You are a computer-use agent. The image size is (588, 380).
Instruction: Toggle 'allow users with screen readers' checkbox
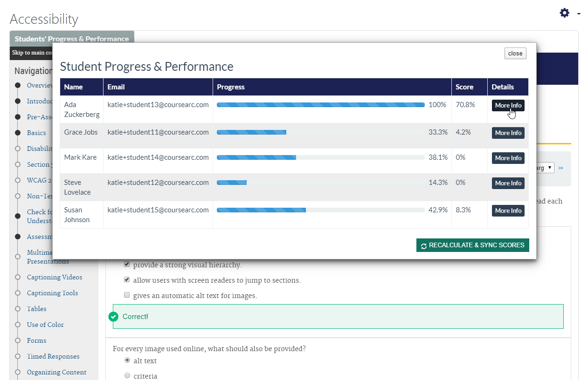tap(127, 280)
